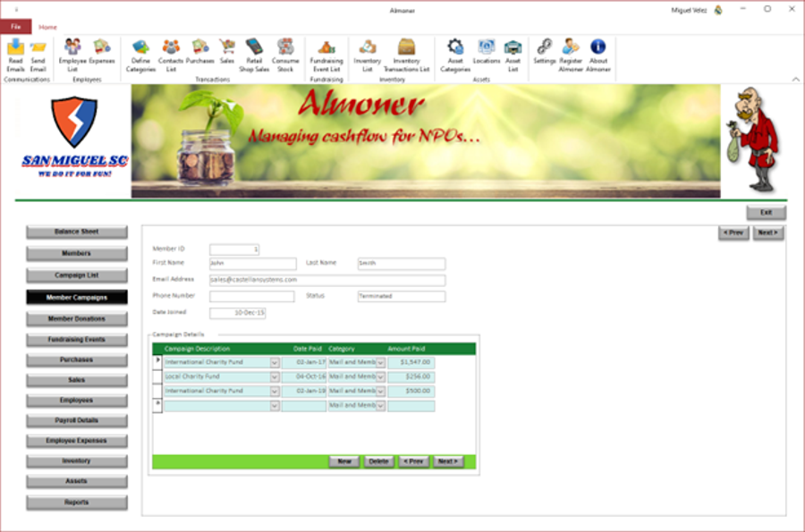The image size is (805, 532).
Task: Expand campaign dropdown for the $1,547.00 row
Action: (275, 363)
